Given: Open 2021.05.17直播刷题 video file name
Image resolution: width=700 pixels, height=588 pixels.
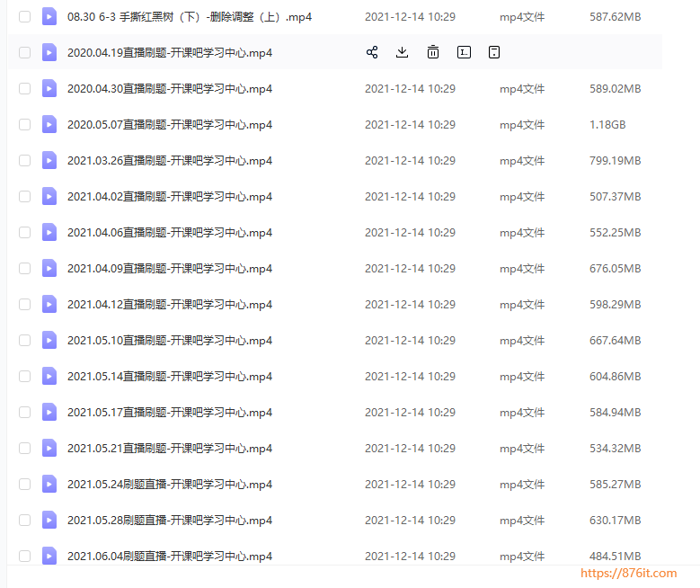Looking at the screenshot, I should pos(170,413).
